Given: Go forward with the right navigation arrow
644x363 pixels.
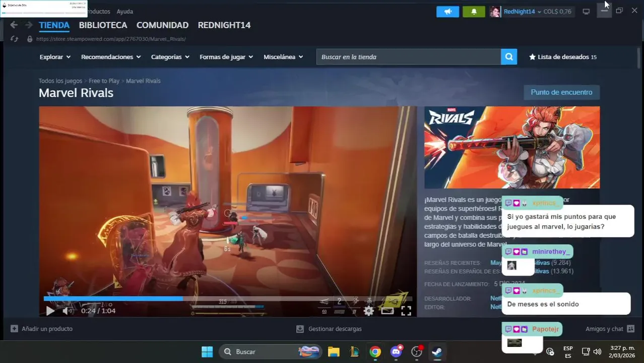Looking at the screenshot, I should (x=29, y=25).
